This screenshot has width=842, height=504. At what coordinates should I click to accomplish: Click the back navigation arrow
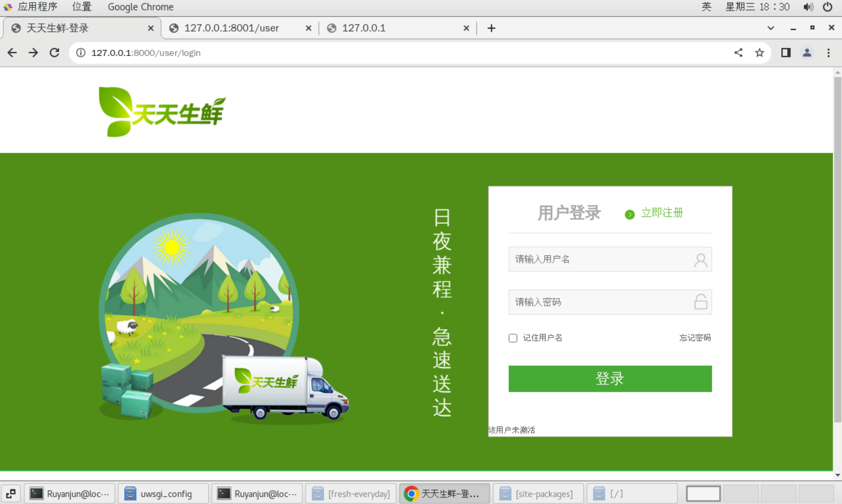coord(12,52)
